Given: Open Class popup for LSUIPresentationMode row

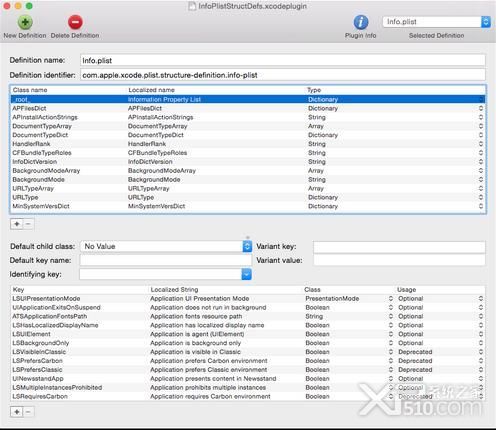Looking at the screenshot, I should [391, 299].
